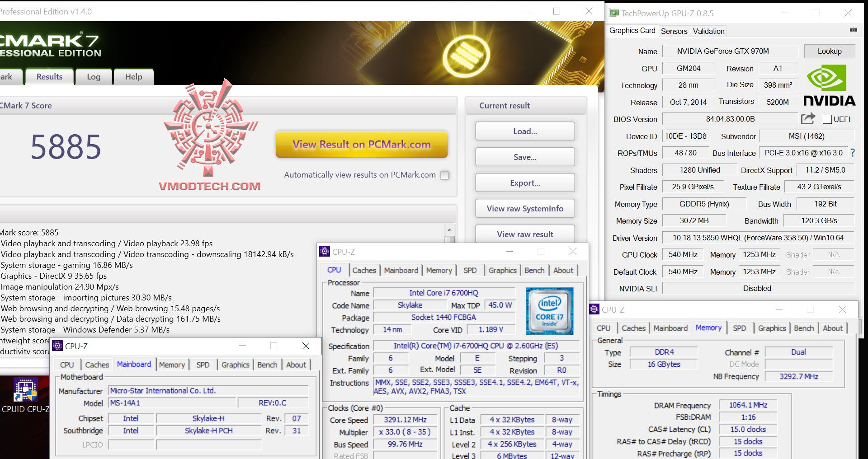Click the GPU-Z screenshot camera icon
The image size is (868, 459).
(853, 30)
